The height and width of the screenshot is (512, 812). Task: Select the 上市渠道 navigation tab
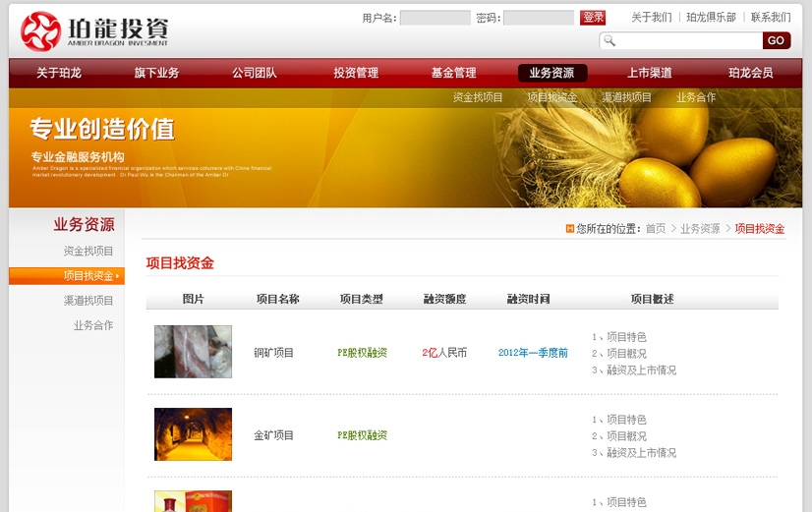(x=650, y=73)
